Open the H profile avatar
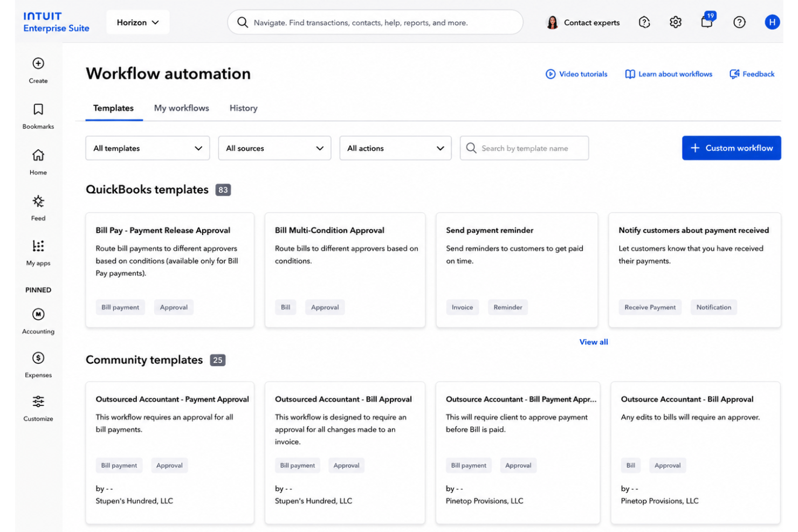798x532 pixels. pyautogui.click(x=772, y=22)
